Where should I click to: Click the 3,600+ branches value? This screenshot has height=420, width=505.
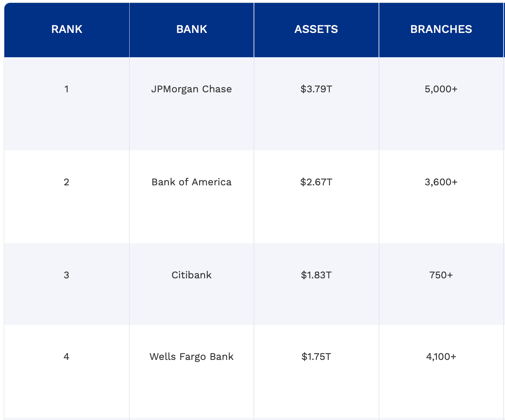pos(441,182)
